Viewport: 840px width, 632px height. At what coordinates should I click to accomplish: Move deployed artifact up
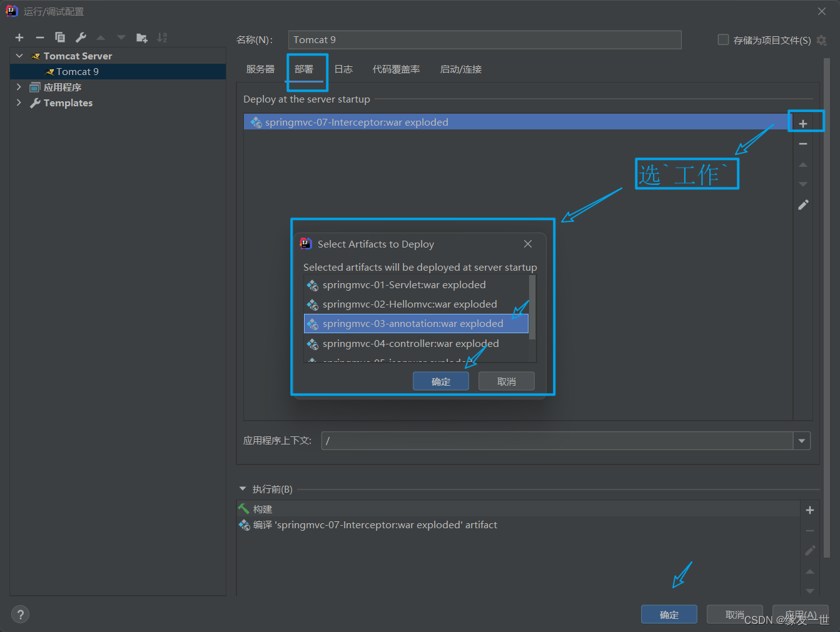tap(803, 164)
